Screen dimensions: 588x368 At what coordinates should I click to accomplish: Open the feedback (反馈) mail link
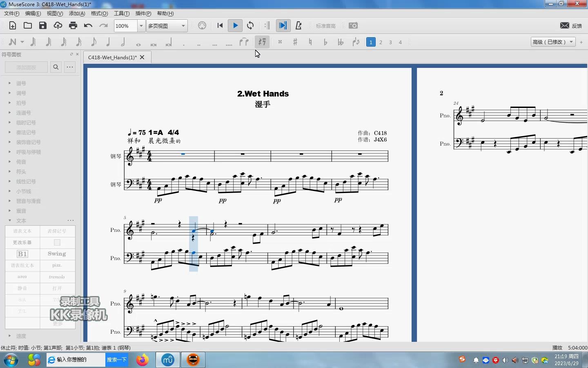pyautogui.click(x=571, y=26)
